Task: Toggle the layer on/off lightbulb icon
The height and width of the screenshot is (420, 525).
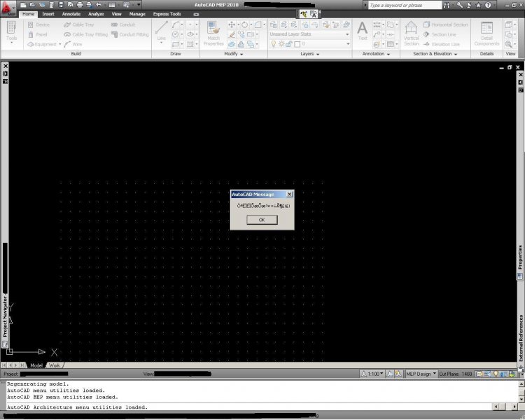Action: click(273, 44)
